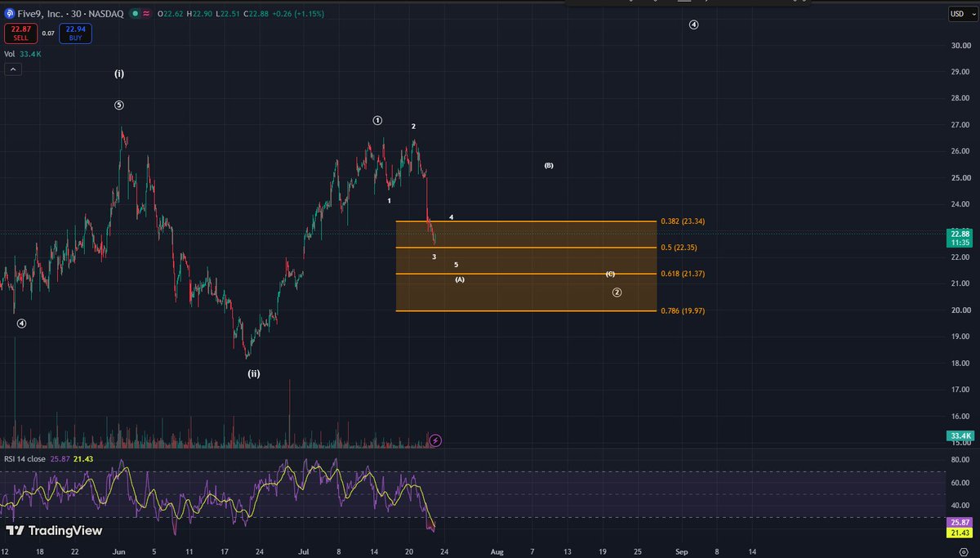Click the Aug label on time axis
Viewport: 980px width, 558px height.
coord(497,551)
